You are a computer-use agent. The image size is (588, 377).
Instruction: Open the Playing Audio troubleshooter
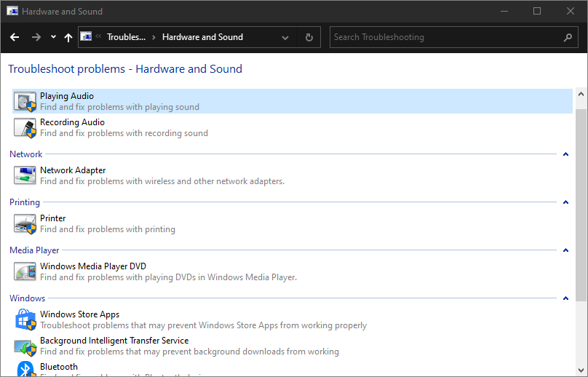[67, 96]
